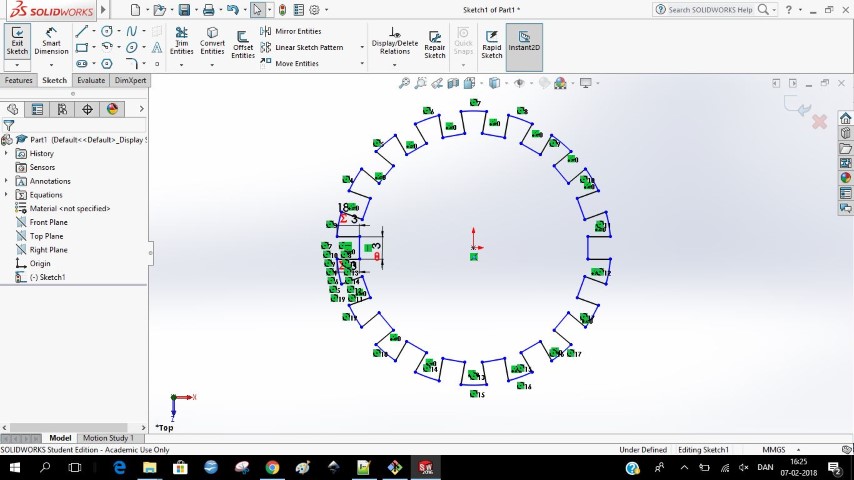854x480 pixels.
Task: Switch to the Sketch tab
Action: pos(54,80)
